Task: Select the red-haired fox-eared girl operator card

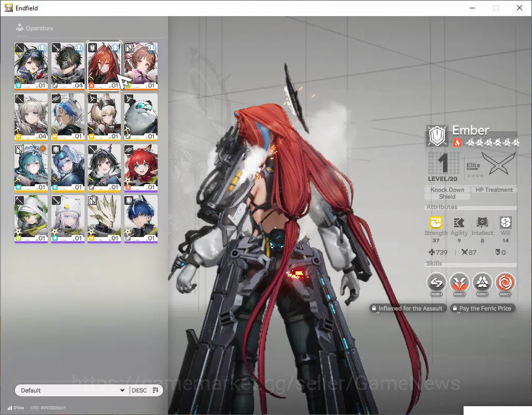Action: point(141,168)
